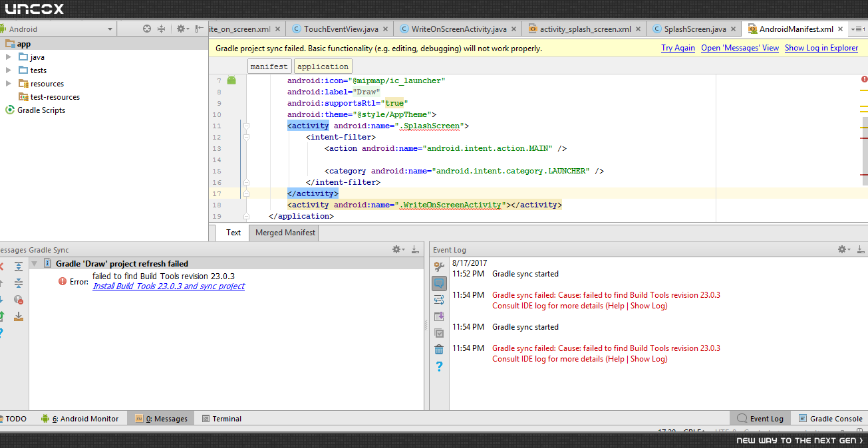
Task: Switch to the Text editor tab
Action: (233, 233)
